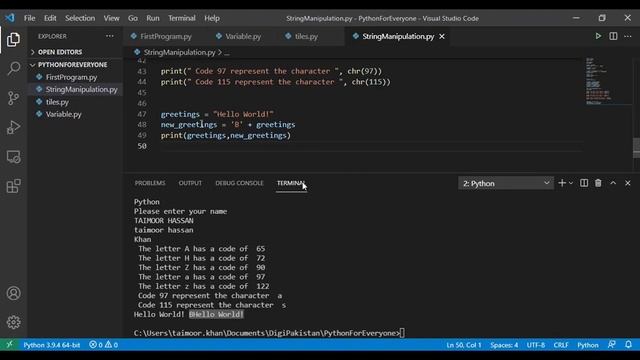The image size is (640, 360).
Task: Change line ending via CRLF
Action: pos(561,345)
